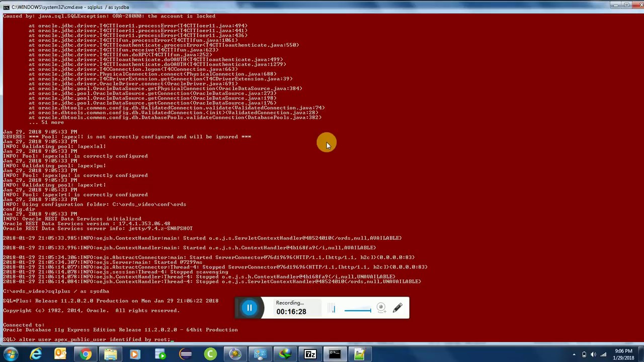Click 'Oracle REST Data Services initialized' line

point(72,219)
